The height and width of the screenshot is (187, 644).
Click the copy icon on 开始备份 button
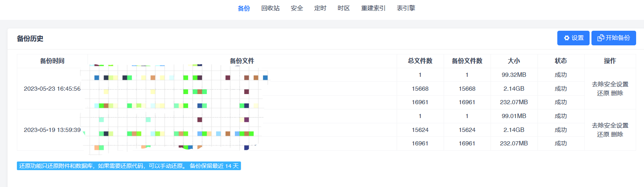click(x=600, y=38)
